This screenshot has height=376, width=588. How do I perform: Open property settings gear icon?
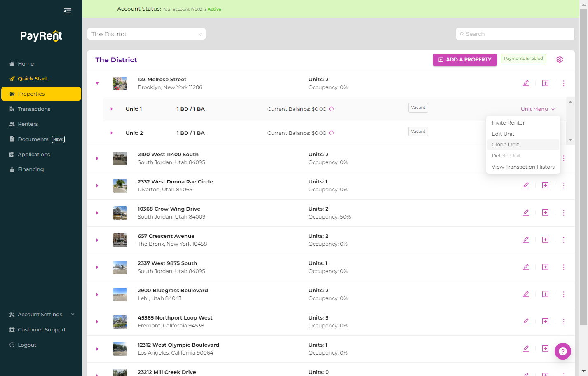point(560,59)
